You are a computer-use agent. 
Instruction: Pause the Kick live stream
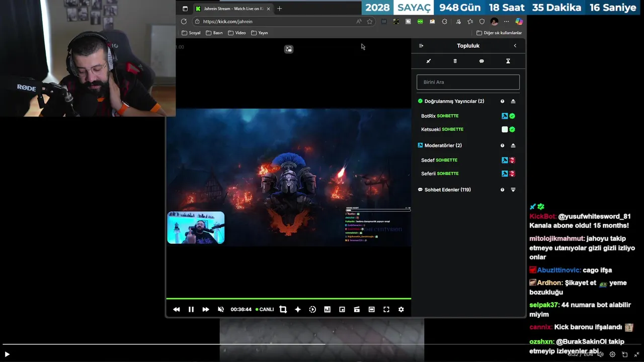click(191, 310)
